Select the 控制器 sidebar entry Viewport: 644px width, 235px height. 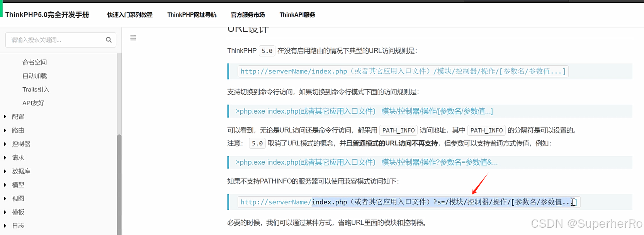coord(21,144)
